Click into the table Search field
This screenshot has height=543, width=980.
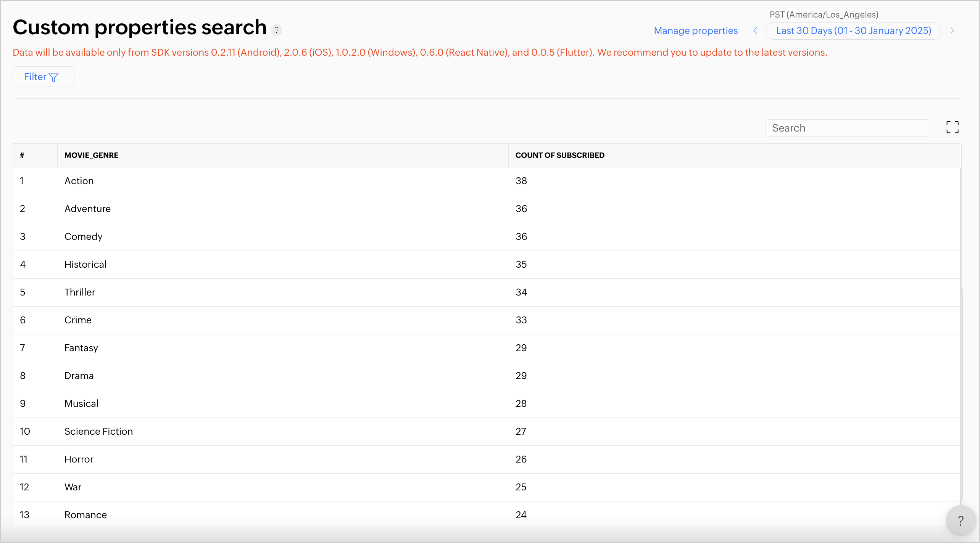(x=847, y=128)
